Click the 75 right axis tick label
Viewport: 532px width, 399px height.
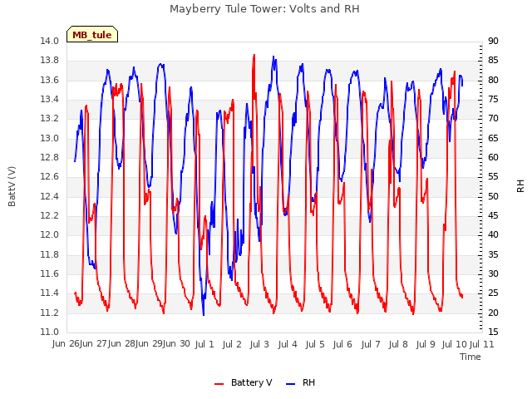(493, 100)
